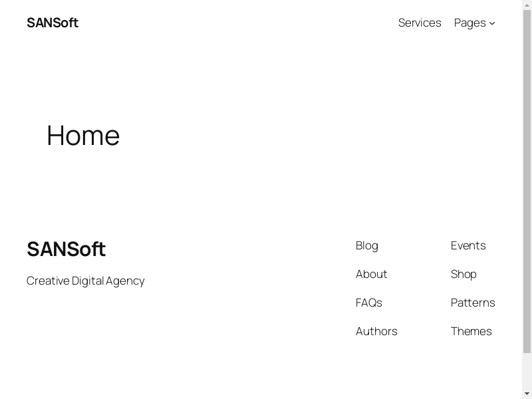This screenshot has height=399, width=532.
Task: Open the Services menu item
Action: pyautogui.click(x=420, y=23)
